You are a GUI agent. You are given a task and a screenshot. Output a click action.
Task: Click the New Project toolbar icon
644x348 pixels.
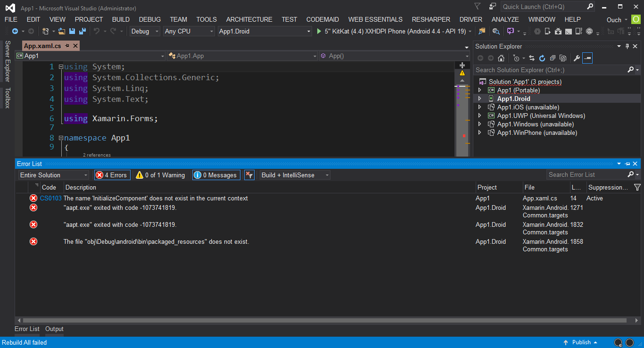46,31
